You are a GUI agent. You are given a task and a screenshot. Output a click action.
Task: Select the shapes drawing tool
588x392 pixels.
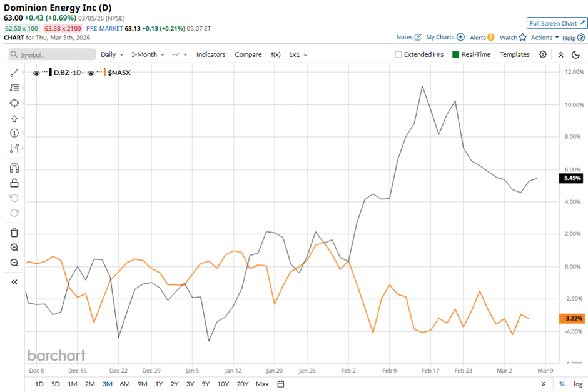pos(14,103)
